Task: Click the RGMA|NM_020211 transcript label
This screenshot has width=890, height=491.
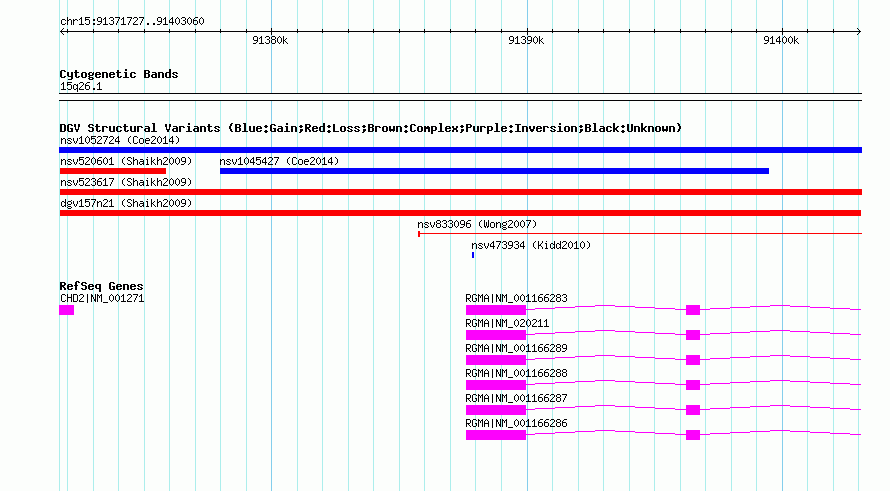Action: (x=507, y=324)
